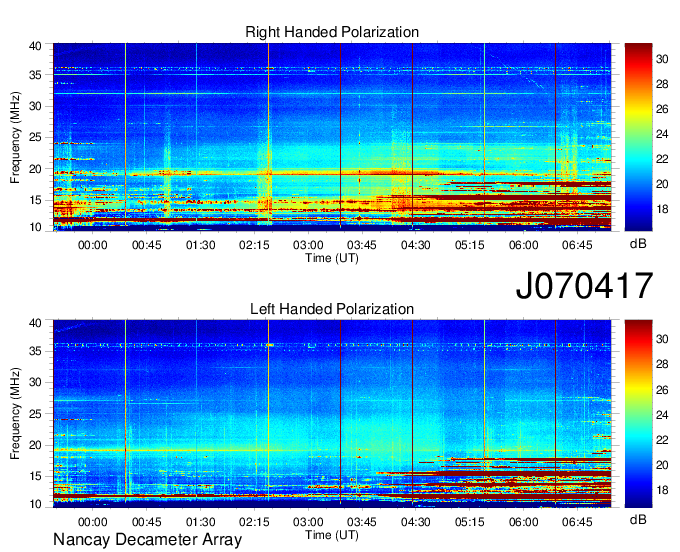Screen dimensions: 680x552
Task: Click 10 MHz tick on Left Handed frequency axis
Action: click(35, 504)
